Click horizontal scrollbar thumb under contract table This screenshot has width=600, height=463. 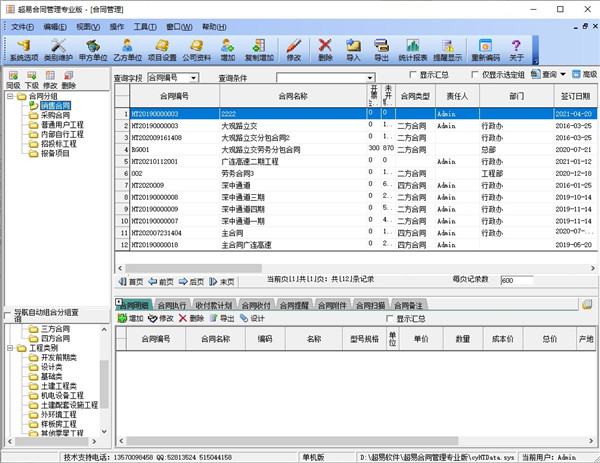[193, 268]
